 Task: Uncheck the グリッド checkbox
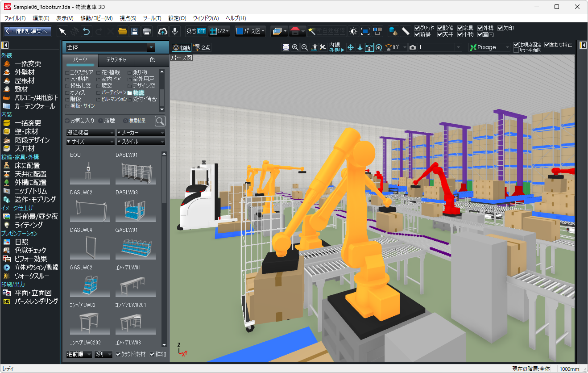click(x=417, y=28)
